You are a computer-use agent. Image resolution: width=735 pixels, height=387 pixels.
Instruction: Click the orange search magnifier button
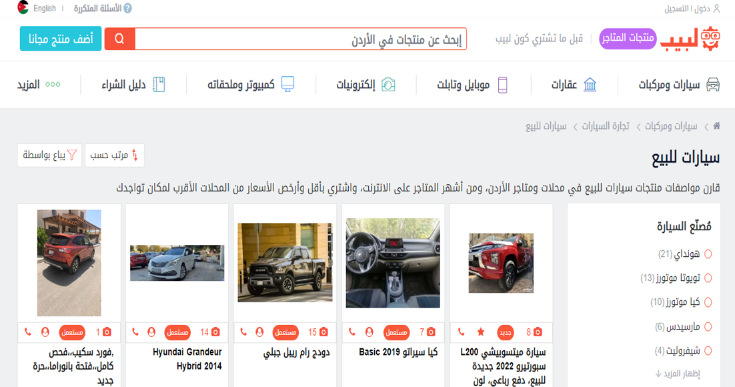point(120,38)
